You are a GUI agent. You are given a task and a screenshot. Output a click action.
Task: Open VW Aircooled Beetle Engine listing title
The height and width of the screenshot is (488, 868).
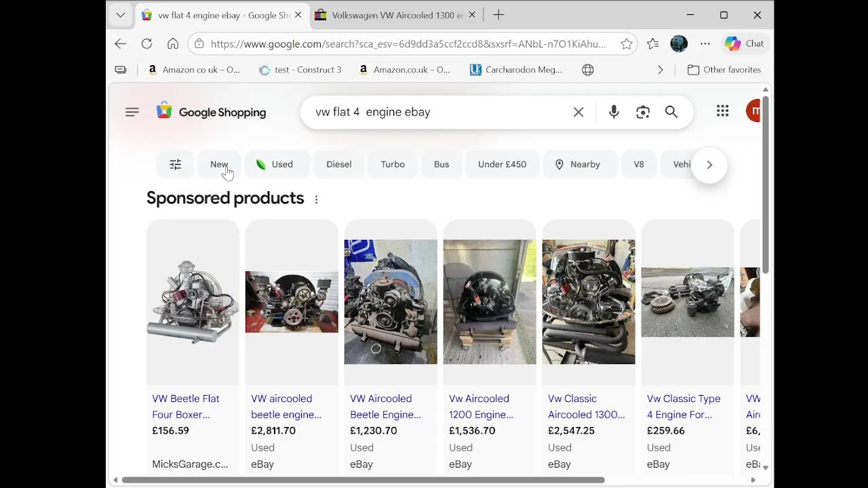coord(385,407)
